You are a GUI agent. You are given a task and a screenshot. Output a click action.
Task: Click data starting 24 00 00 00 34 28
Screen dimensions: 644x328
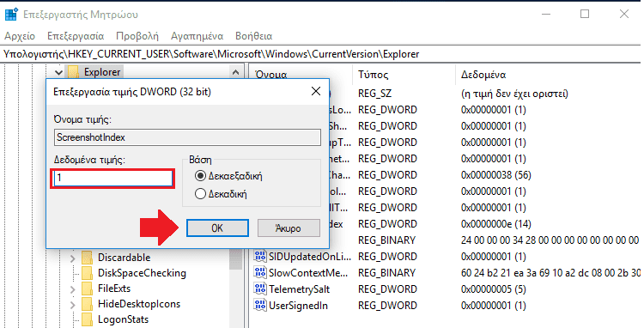550,240
